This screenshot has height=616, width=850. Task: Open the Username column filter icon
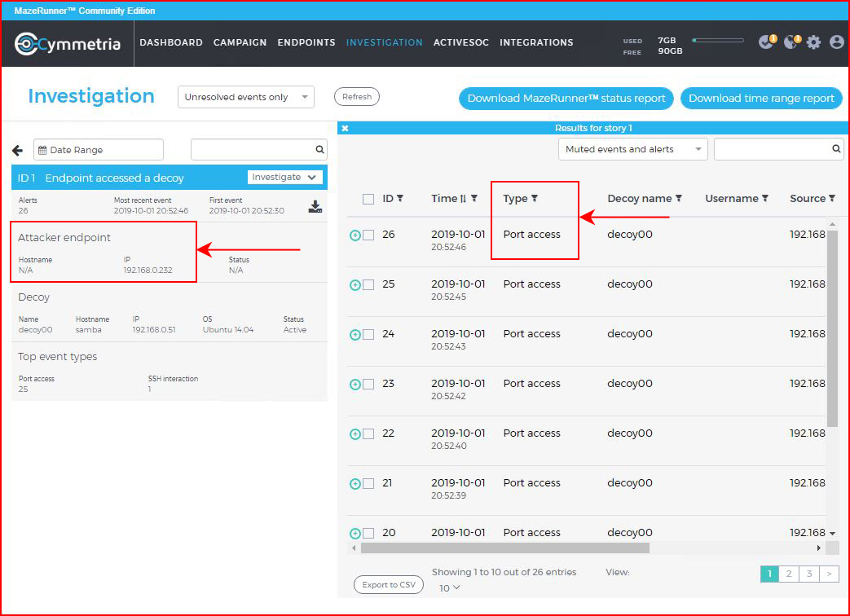point(765,198)
